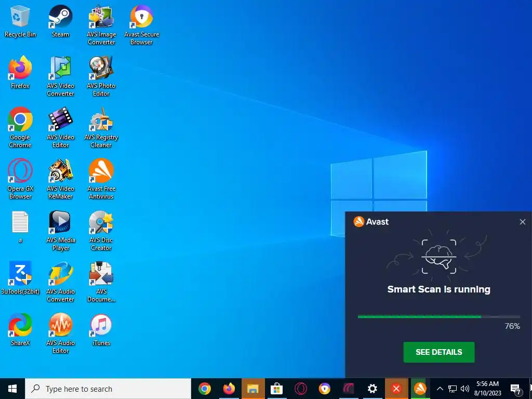Open Avast Antivirus from the taskbar
The image size is (532, 399).
420,389
